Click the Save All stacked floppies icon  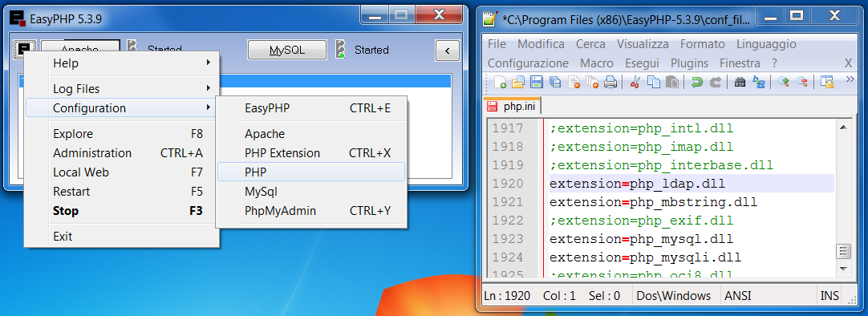[x=554, y=83]
